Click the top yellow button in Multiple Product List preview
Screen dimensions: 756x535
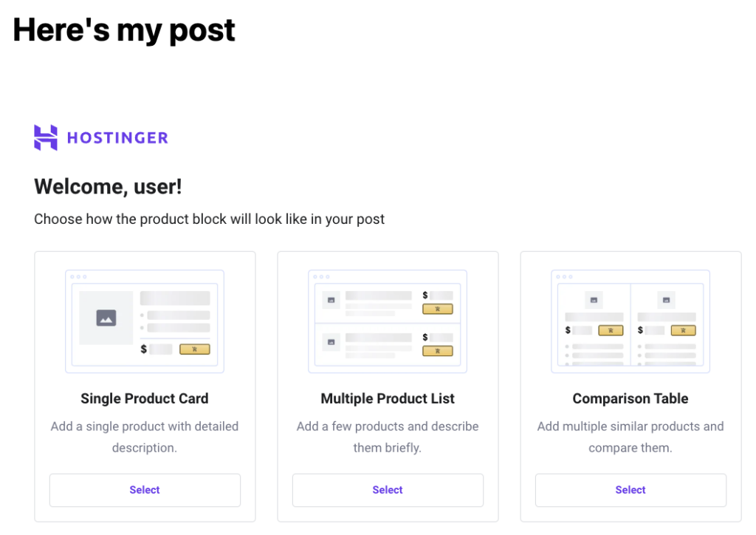(x=437, y=309)
